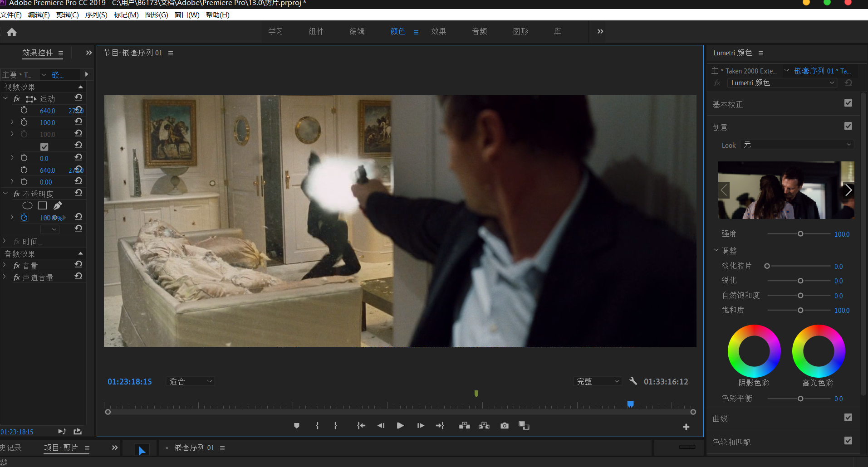Export frame with camera icon
The height and width of the screenshot is (467, 868).
click(x=504, y=426)
